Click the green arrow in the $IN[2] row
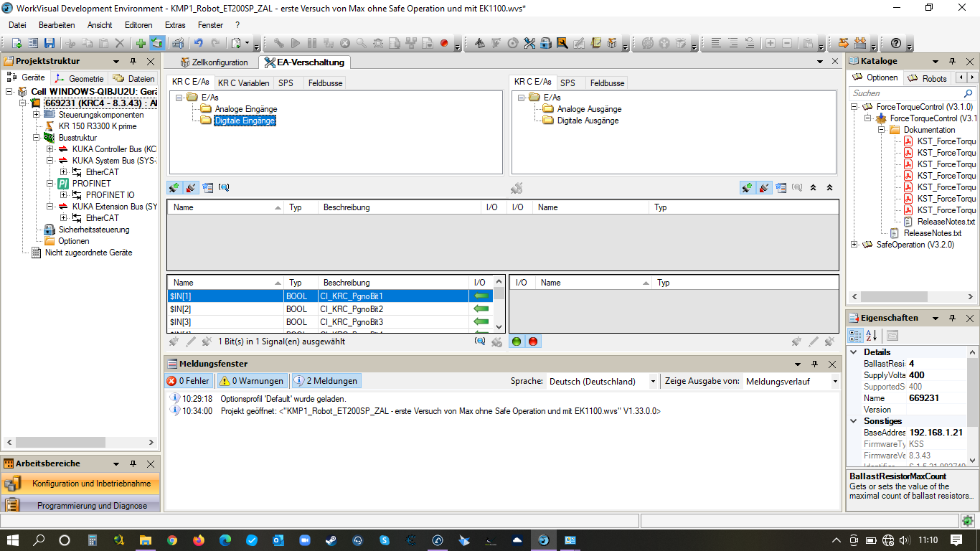The width and height of the screenshot is (980, 551). (x=481, y=309)
